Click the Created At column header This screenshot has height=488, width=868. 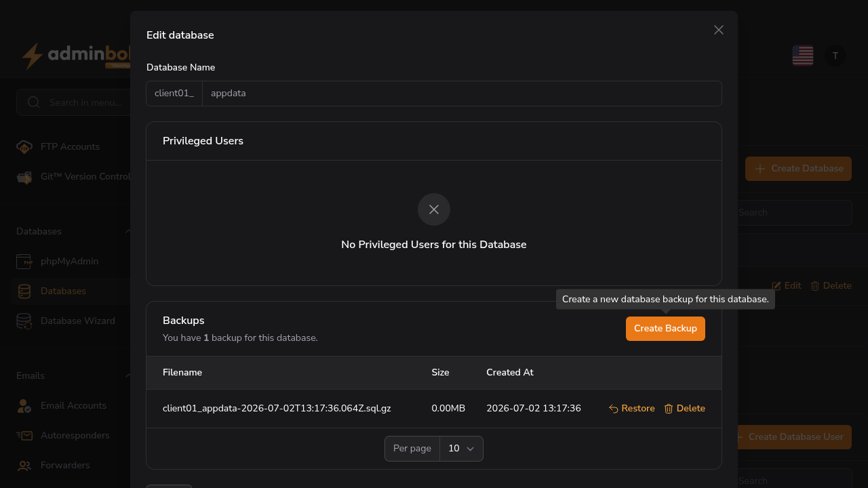click(x=510, y=373)
